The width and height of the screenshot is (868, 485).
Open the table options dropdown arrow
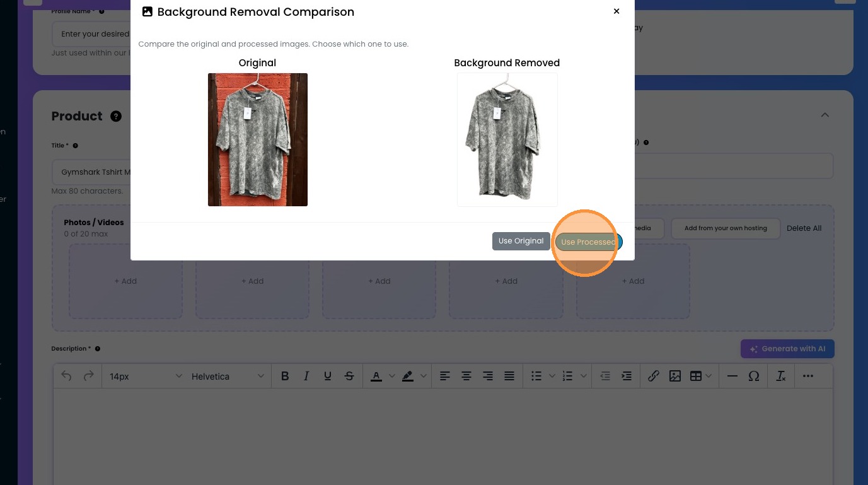click(x=709, y=376)
